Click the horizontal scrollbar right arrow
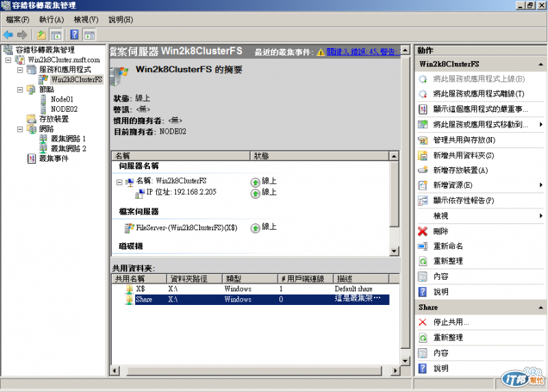Viewport: 548px width, 392px height. (x=395, y=371)
